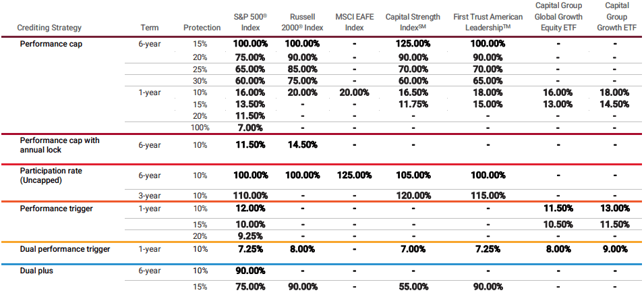Select the MSCI EAFE Index header
The image size is (644, 299).
(x=354, y=22)
